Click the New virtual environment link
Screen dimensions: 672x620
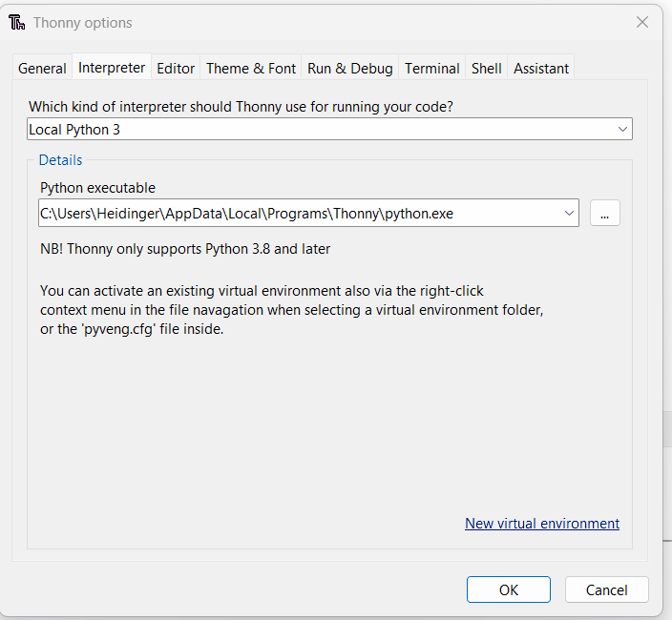coord(542,524)
